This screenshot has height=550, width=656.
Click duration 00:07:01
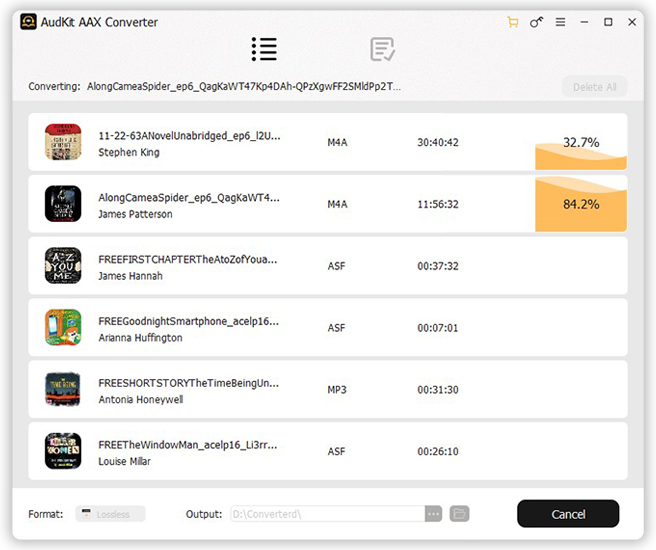click(438, 328)
